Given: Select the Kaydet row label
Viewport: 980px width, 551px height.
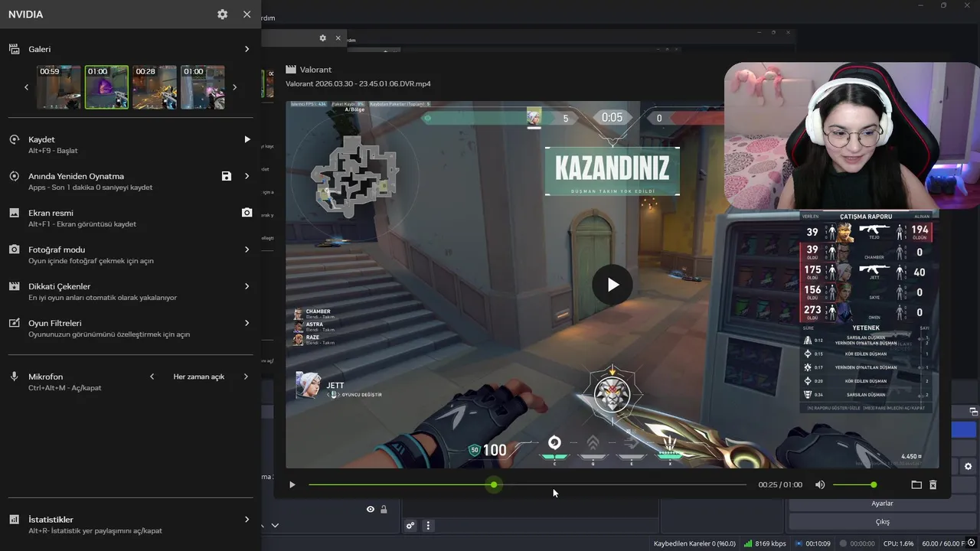Looking at the screenshot, I should click(41, 139).
